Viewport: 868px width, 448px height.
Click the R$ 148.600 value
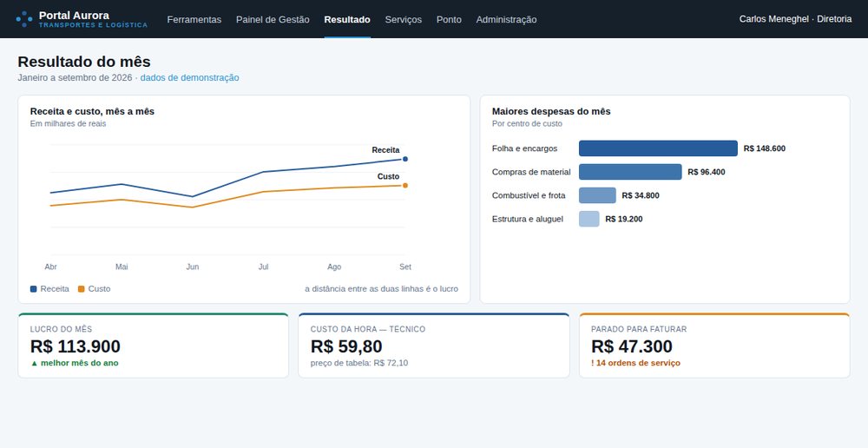click(765, 148)
